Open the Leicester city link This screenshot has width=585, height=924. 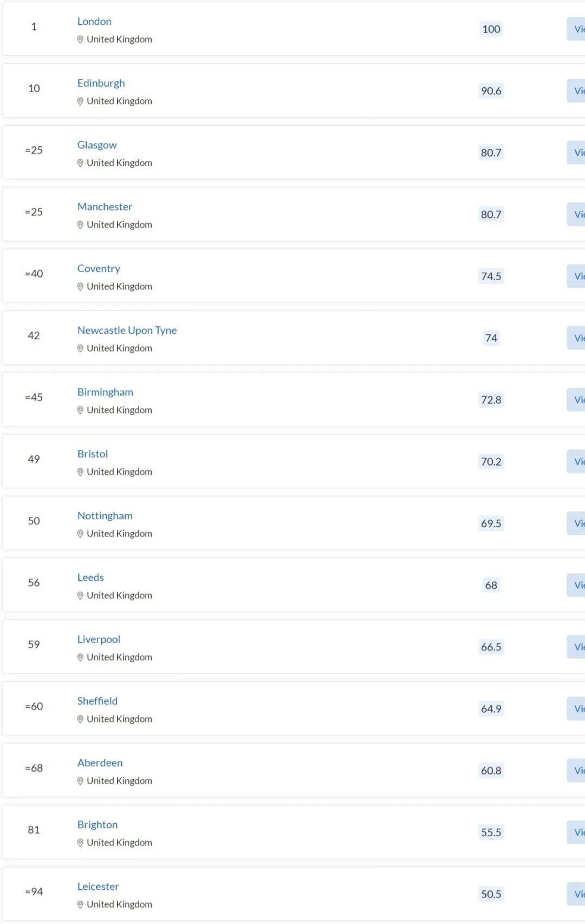(98, 886)
